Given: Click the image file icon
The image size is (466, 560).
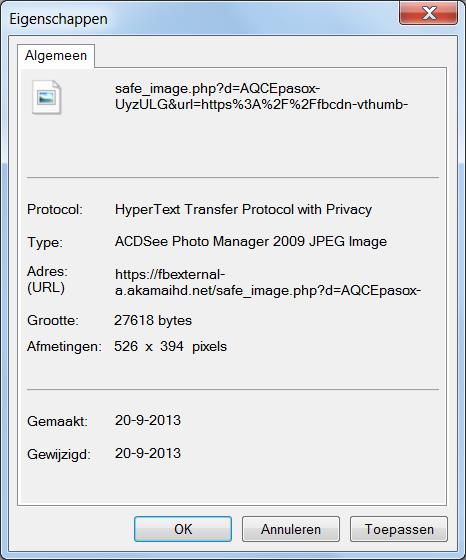Looking at the screenshot, I should (x=46, y=97).
